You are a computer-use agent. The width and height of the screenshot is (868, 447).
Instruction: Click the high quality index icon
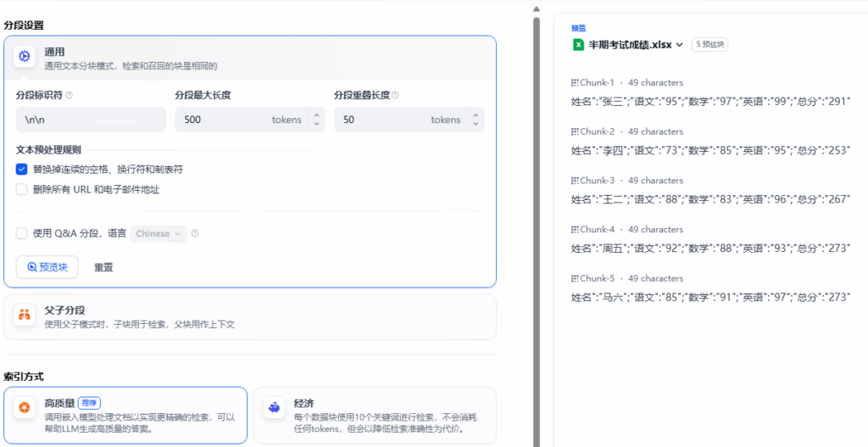pyautogui.click(x=25, y=409)
